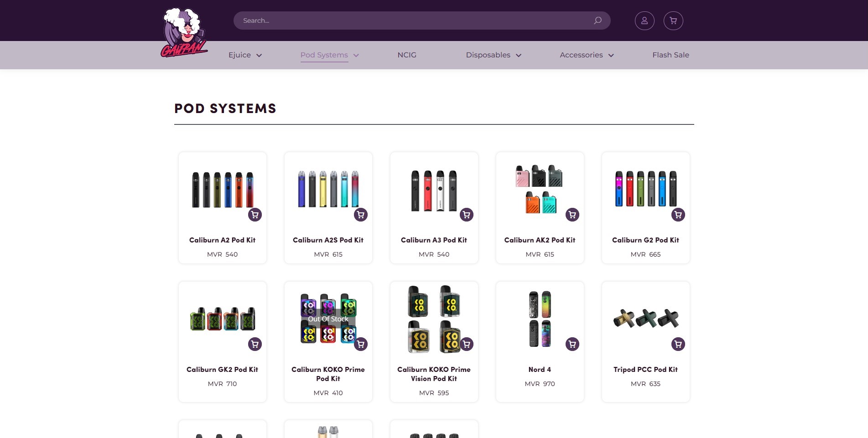Click price MVR 635
The width and height of the screenshot is (868, 438).
click(645, 384)
